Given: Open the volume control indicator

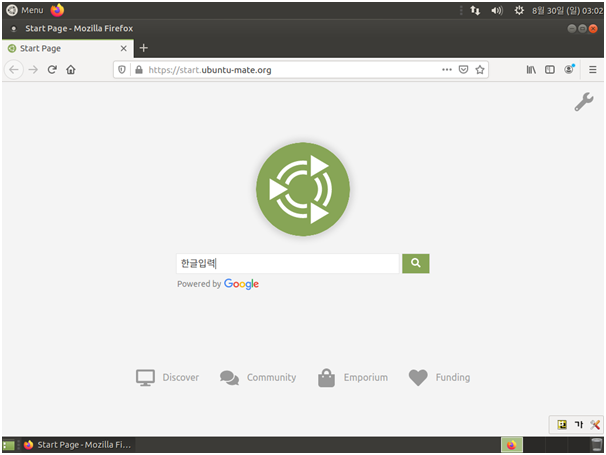Looking at the screenshot, I should click(497, 10).
